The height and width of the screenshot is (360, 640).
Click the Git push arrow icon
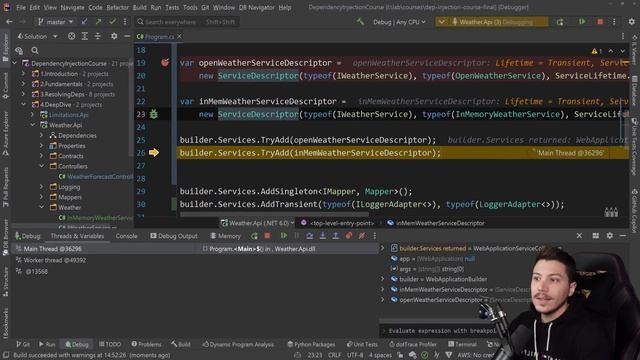pos(98,22)
